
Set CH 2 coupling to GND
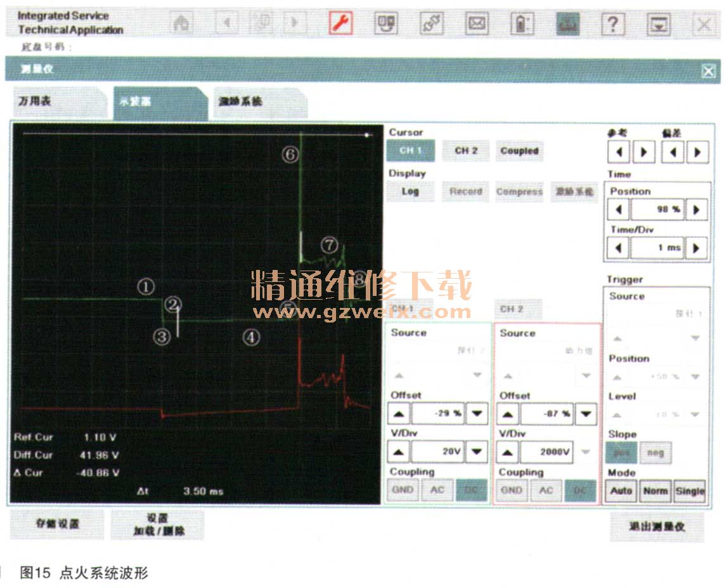[512, 490]
